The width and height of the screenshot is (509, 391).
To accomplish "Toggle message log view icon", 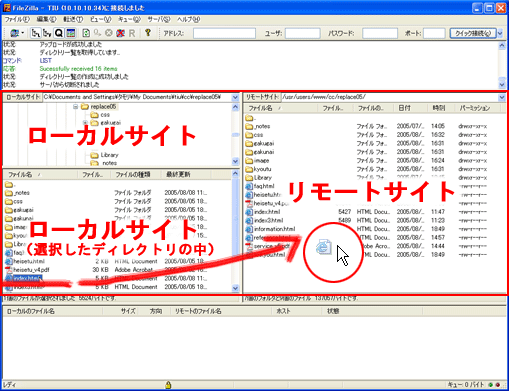I will (71, 33).
